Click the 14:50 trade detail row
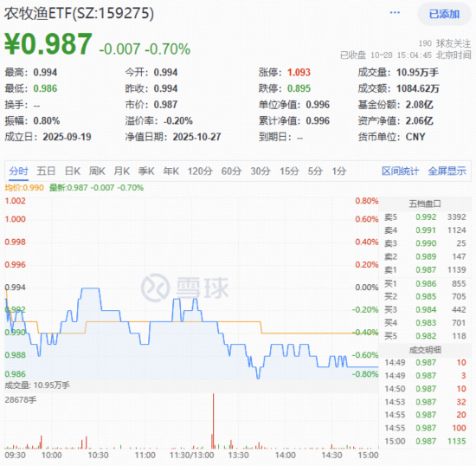The height and width of the screenshot is (466, 476). click(425, 389)
